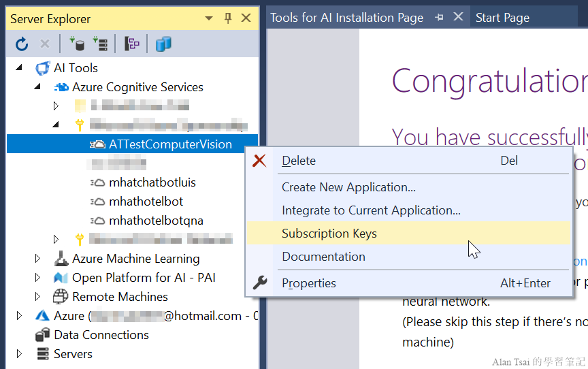This screenshot has height=369, width=588.
Task: Select mhatchatbotluis service
Action: pos(152,182)
